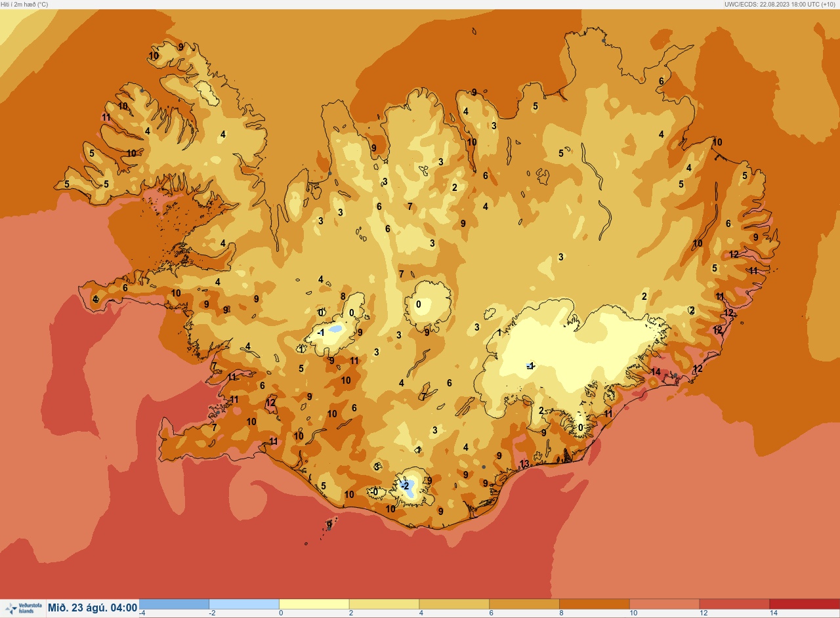This screenshot has height=618, width=840.
Task: Click the '6' tick label under the legend
Action: pos(491,613)
